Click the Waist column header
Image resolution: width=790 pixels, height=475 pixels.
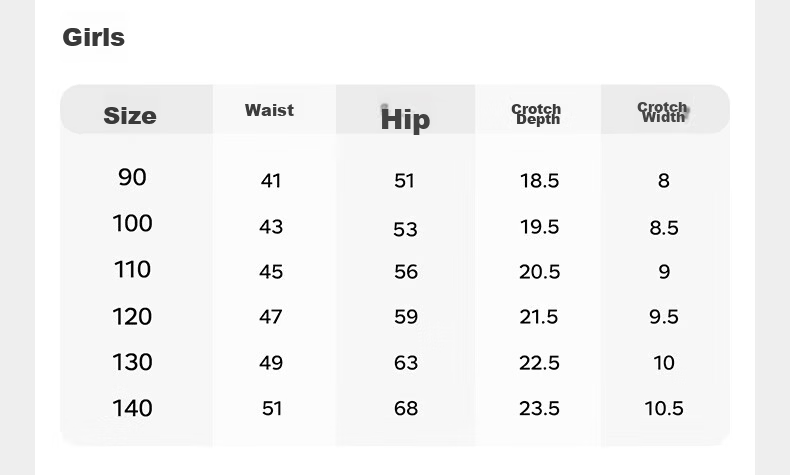point(269,110)
